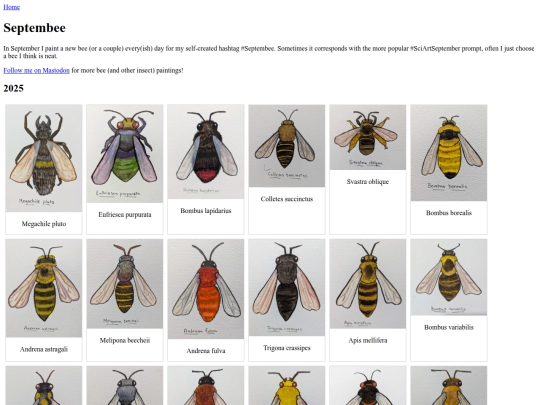Select the Bombus variabilis caption
This screenshot has width=540, height=405.
[x=449, y=327]
